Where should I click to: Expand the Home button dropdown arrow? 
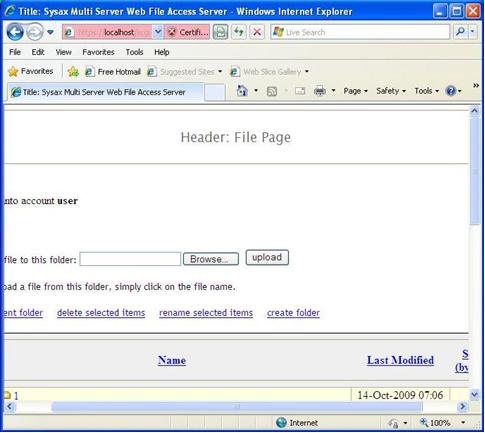[256, 91]
